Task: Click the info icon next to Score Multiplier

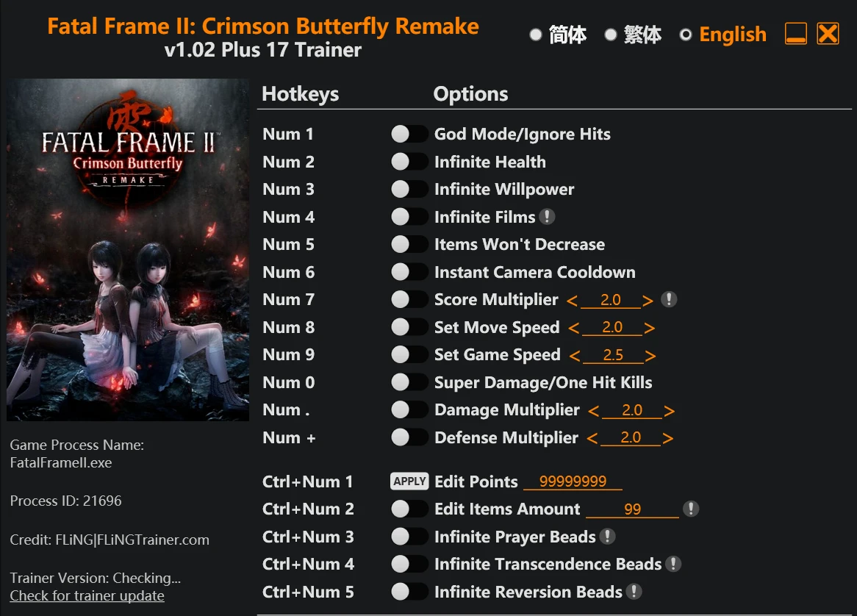Action: (668, 299)
